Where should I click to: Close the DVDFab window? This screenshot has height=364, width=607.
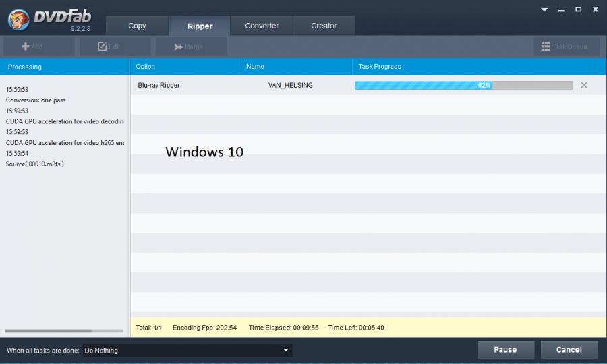(596, 9)
